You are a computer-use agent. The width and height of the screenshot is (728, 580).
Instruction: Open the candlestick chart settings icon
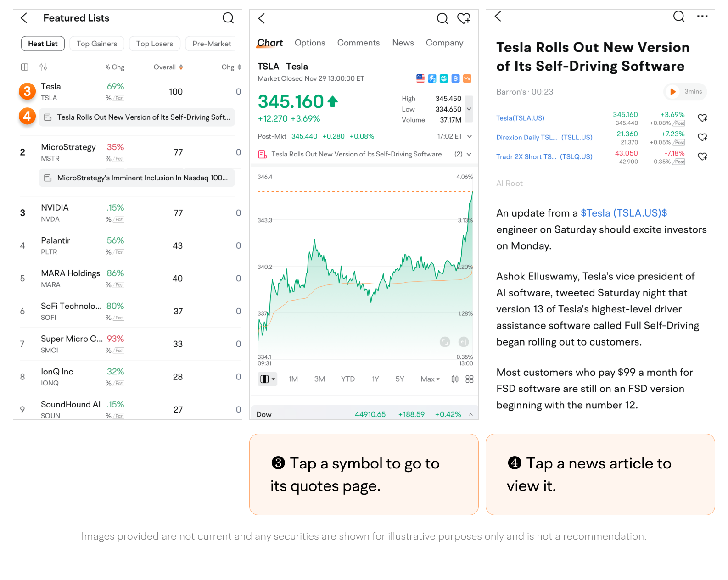click(x=455, y=379)
